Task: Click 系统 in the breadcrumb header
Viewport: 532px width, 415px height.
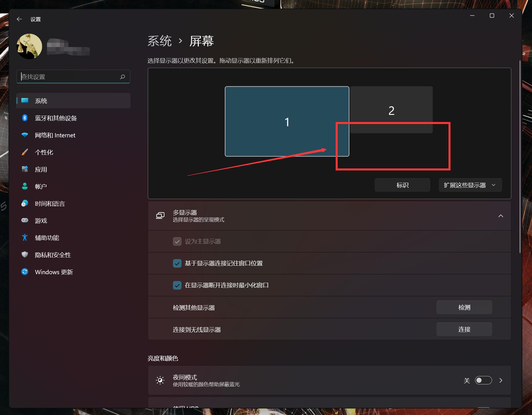Action: point(160,41)
